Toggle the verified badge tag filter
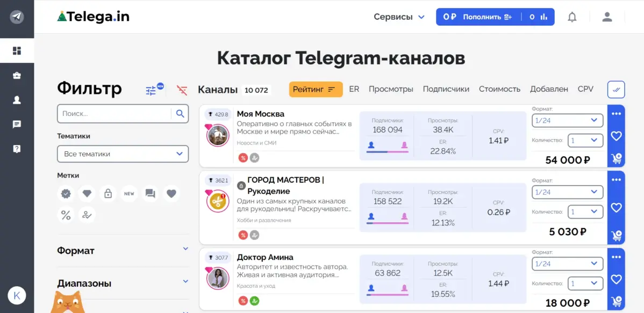Viewport: 644px width, 313px height. tap(66, 194)
